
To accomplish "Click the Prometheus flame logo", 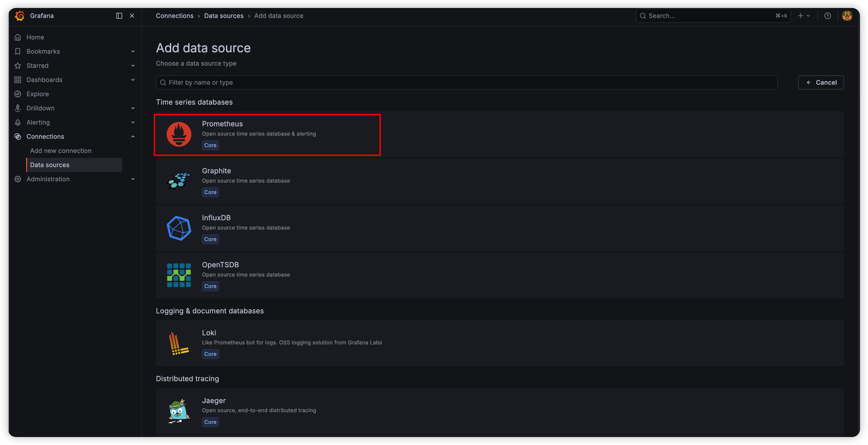I will pos(179,134).
